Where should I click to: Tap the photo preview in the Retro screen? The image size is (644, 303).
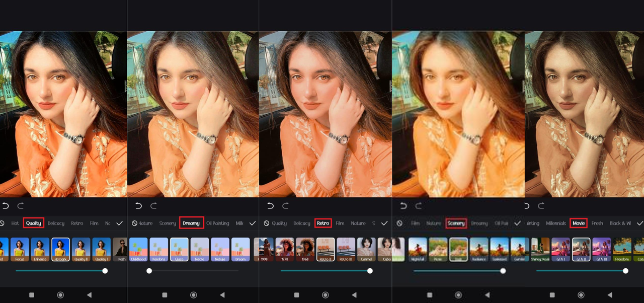click(326, 114)
